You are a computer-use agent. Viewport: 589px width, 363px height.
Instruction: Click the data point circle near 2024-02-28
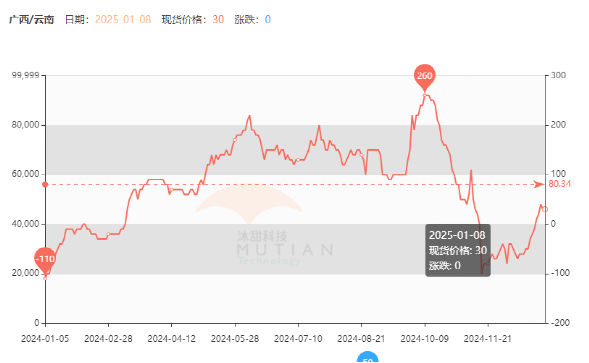[108, 234]
